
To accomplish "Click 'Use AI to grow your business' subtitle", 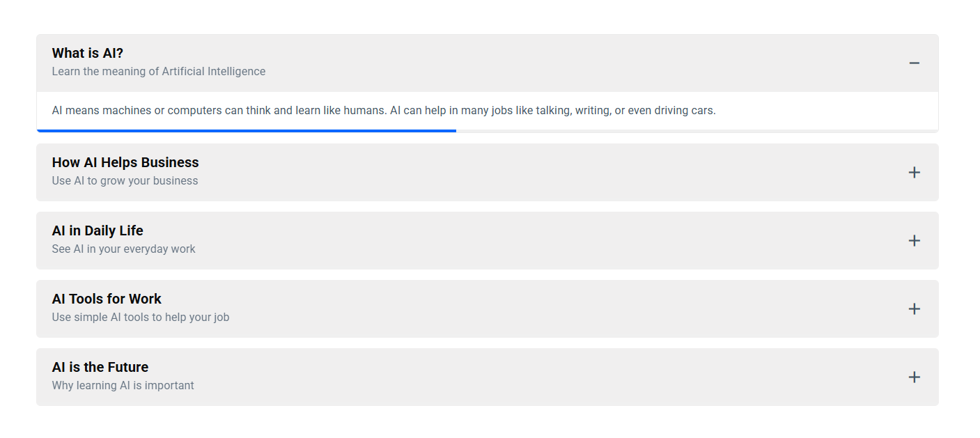I will pos(125,181).
